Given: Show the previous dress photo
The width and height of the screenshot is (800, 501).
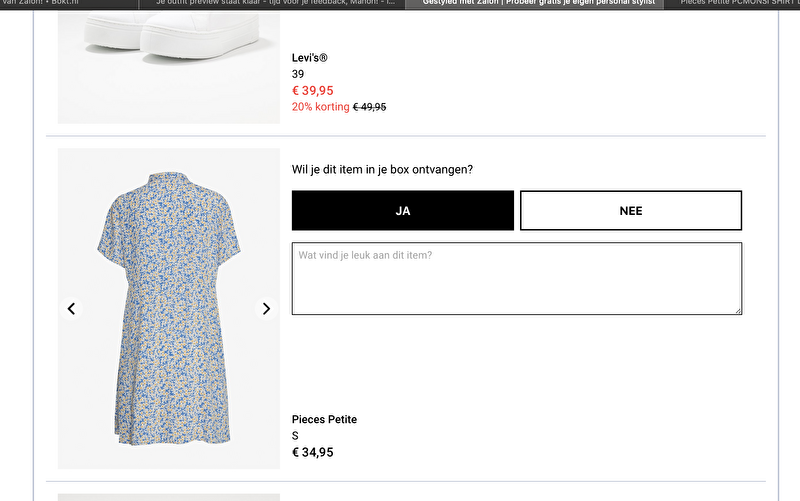Looking at the screenshot, I should (x=71, y=309).
